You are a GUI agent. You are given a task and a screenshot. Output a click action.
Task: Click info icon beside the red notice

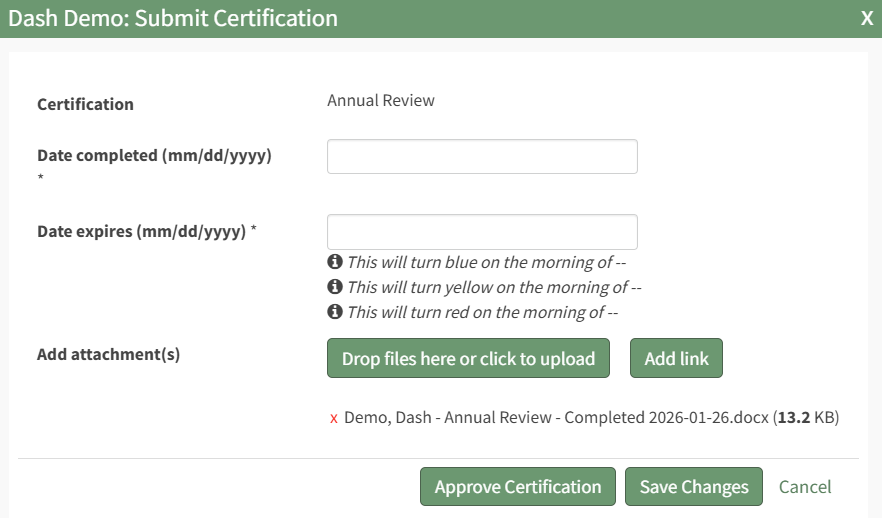coord(335,312)
